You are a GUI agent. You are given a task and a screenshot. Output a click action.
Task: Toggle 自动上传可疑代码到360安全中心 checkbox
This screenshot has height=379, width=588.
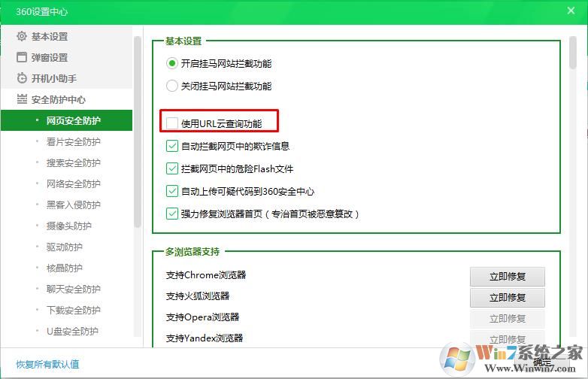(171, 191)
